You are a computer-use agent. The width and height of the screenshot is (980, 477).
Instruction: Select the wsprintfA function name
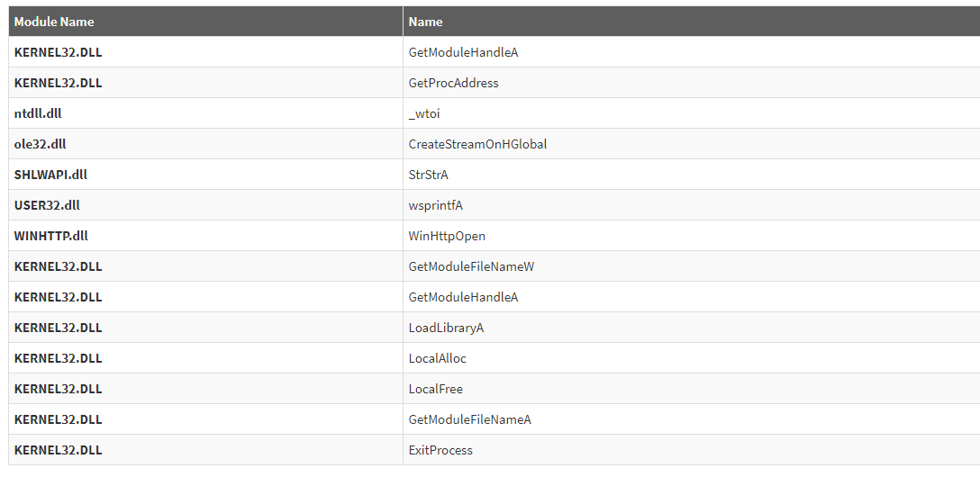pos(435,205)
